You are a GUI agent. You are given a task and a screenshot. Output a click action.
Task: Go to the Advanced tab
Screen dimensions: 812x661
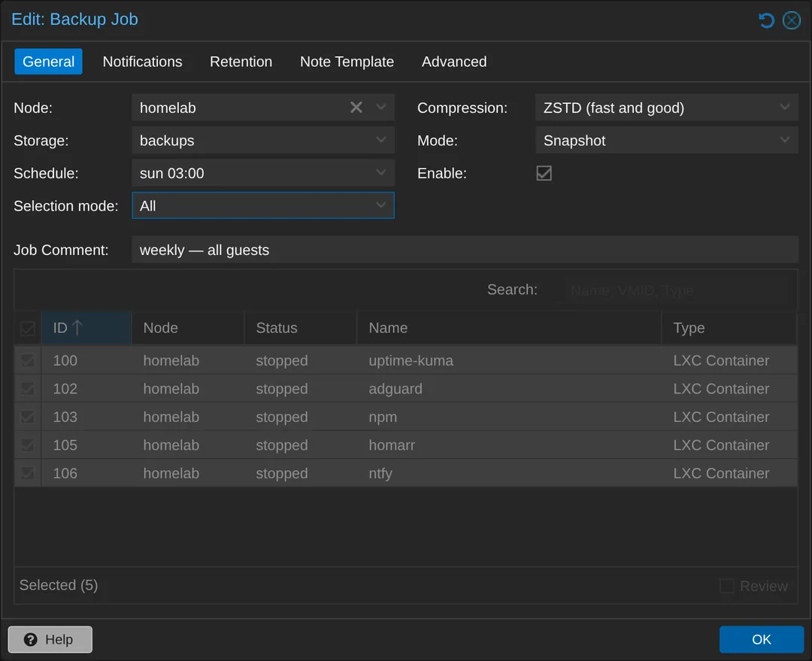[454, 62]
